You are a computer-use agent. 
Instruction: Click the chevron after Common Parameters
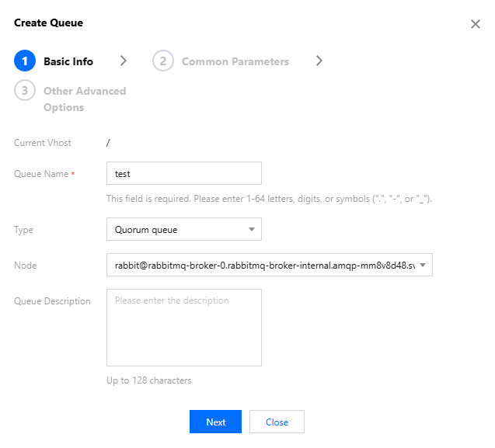click(x=319, y=61)
